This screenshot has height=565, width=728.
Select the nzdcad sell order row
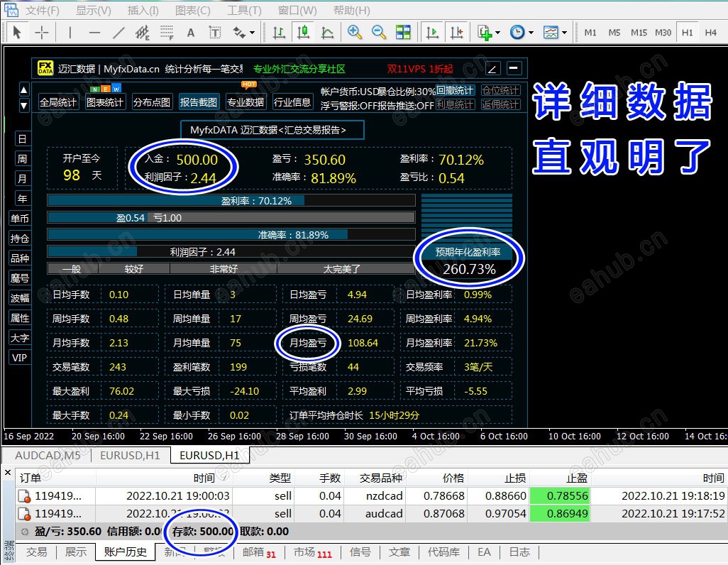click(370, 495)
